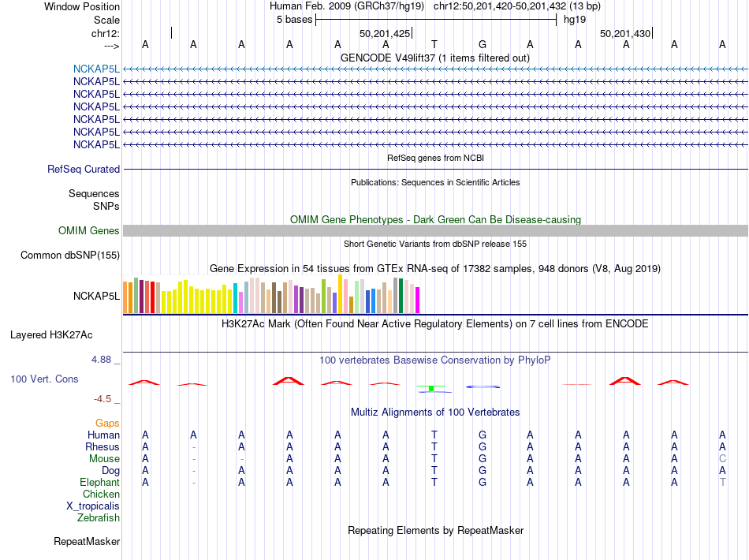The width and height of the screenshot is (749, 560).
Task: Click the Common dbSNP(155) track label
Action: pos(70,255)
